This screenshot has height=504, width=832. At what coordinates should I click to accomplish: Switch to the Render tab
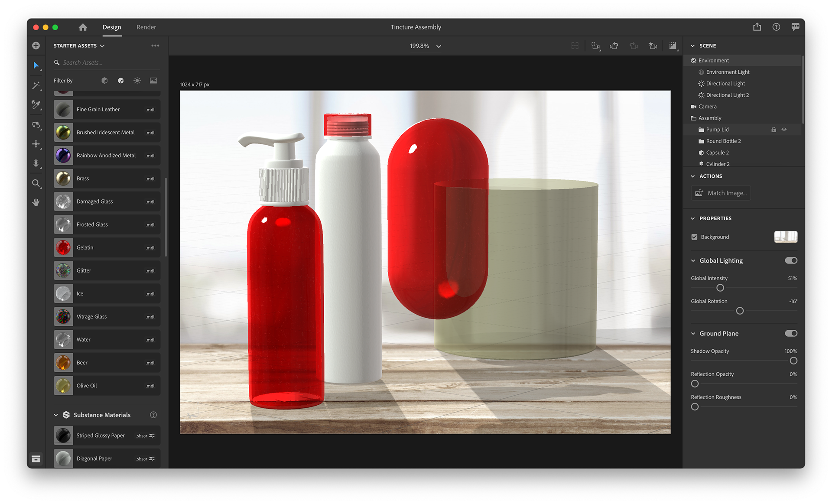click(x=146, y=27)
